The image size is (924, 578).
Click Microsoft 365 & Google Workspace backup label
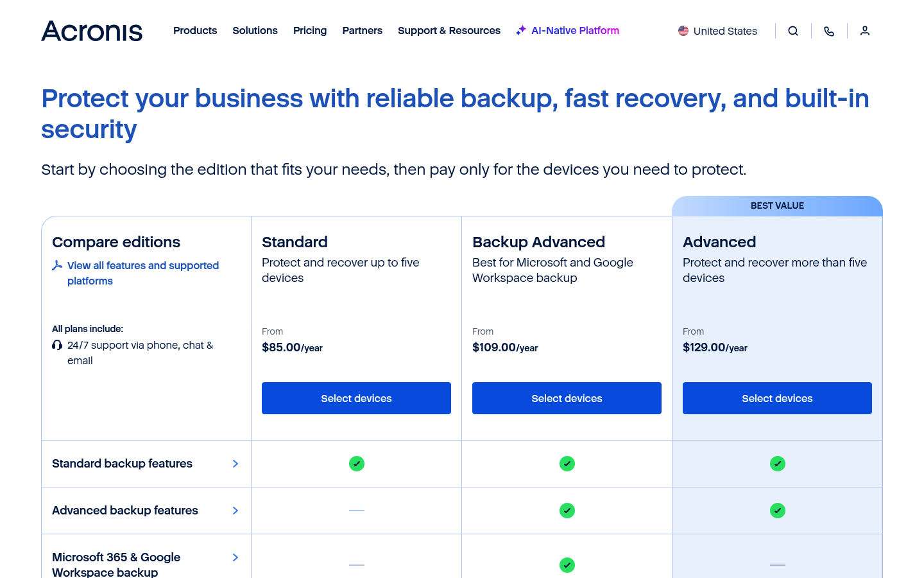(116, 565)
